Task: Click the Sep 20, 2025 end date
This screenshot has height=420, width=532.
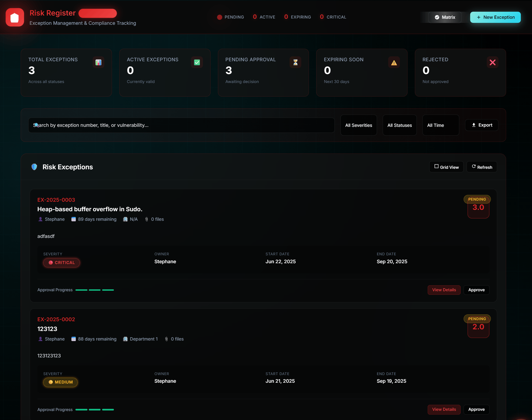Action: click(x=392, y=262)
